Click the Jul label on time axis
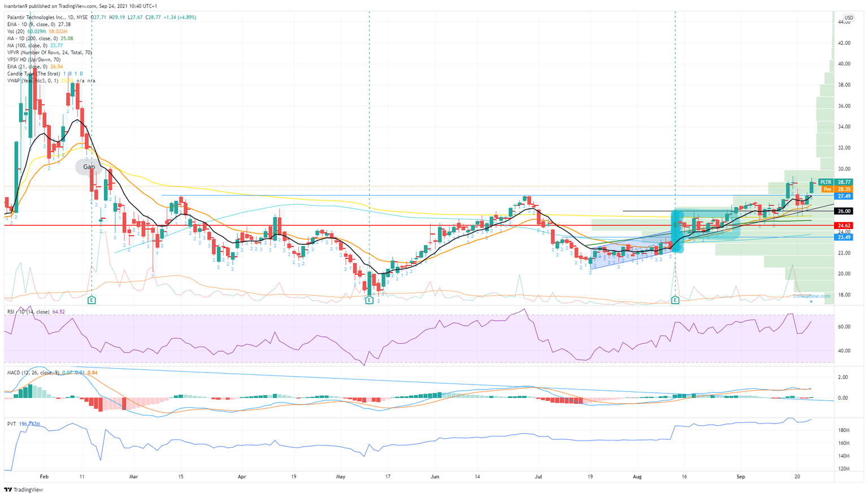 538,477
